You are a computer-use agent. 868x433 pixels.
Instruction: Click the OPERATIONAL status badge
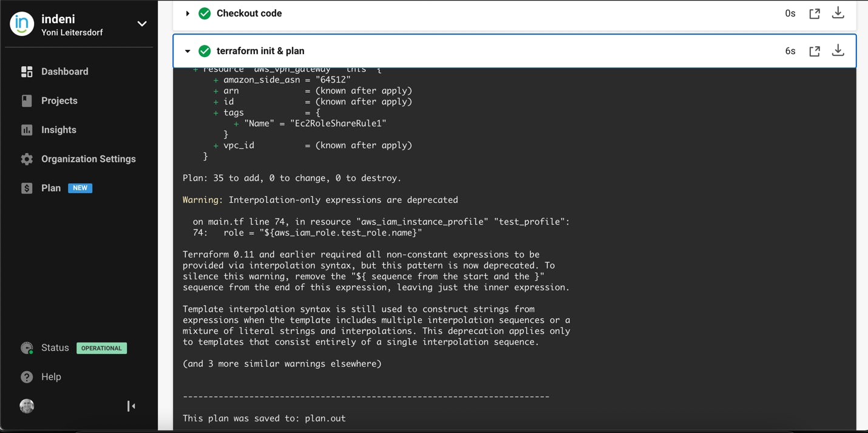101,348
